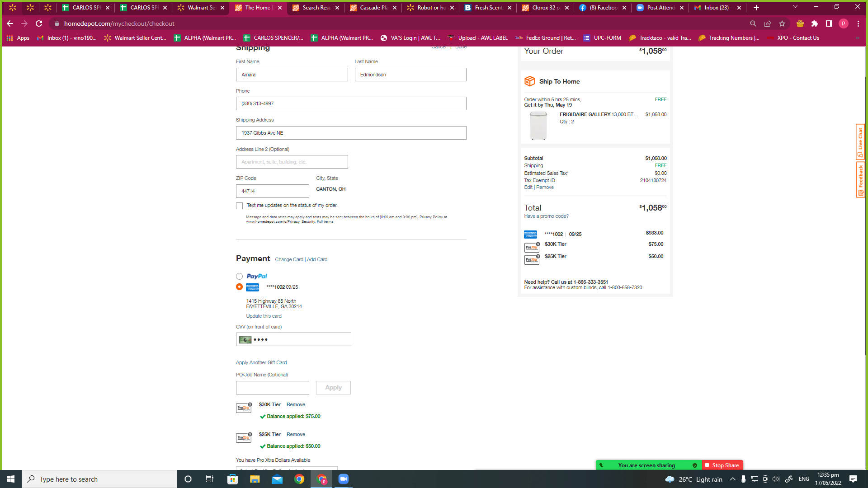Click the ZIP Code field
The height and width of the screenshot is (488, 868).
point(273,191)
